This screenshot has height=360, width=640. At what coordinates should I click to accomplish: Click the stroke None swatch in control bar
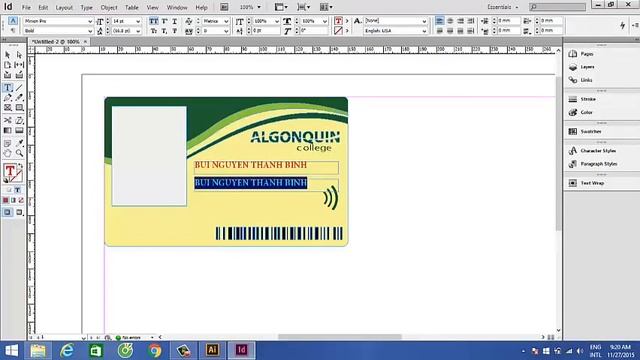tap(338, 31)
